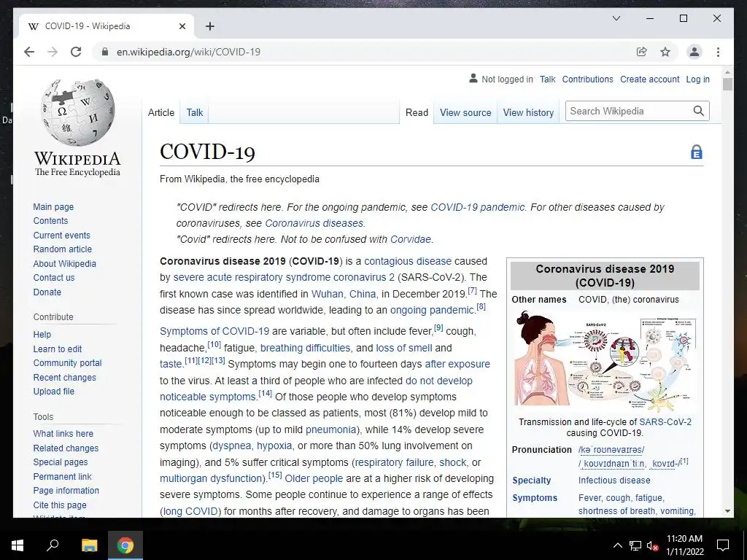This screenshot has width=747, height=560.
Task: Open Recent changes
Action: 64,377
